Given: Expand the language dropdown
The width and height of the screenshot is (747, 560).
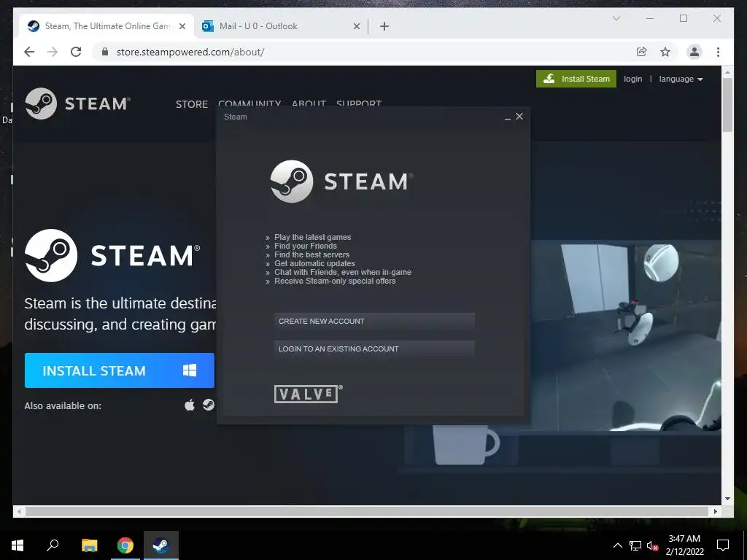Looking at the screenshot, I should [x=681, y=79].
